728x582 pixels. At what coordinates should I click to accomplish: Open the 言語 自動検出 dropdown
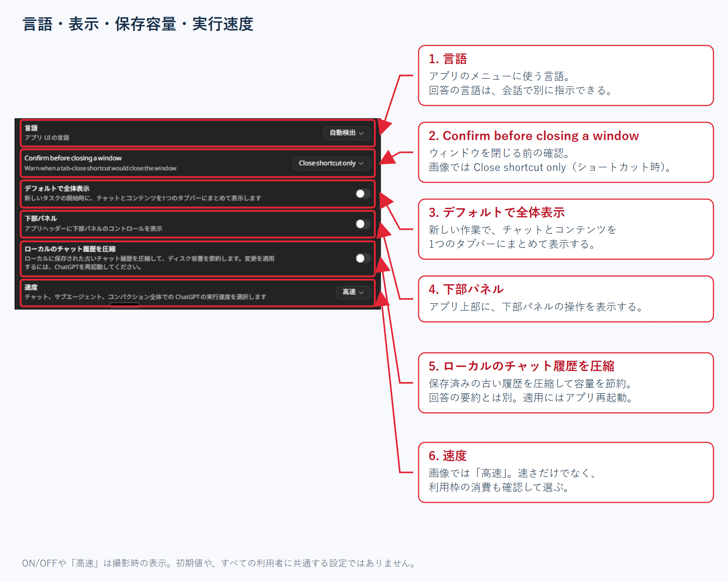[347, 133]
